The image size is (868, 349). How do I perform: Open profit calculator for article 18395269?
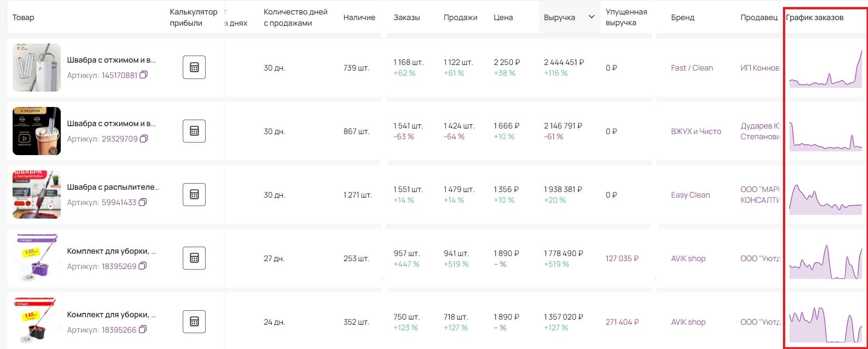coord(194,258)
